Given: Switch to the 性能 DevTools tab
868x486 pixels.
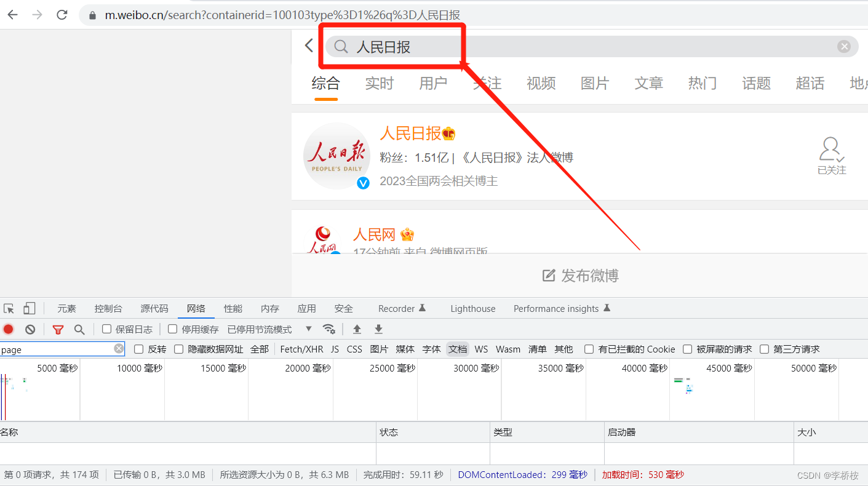Looking at the screenshot, I should point(233,309).
